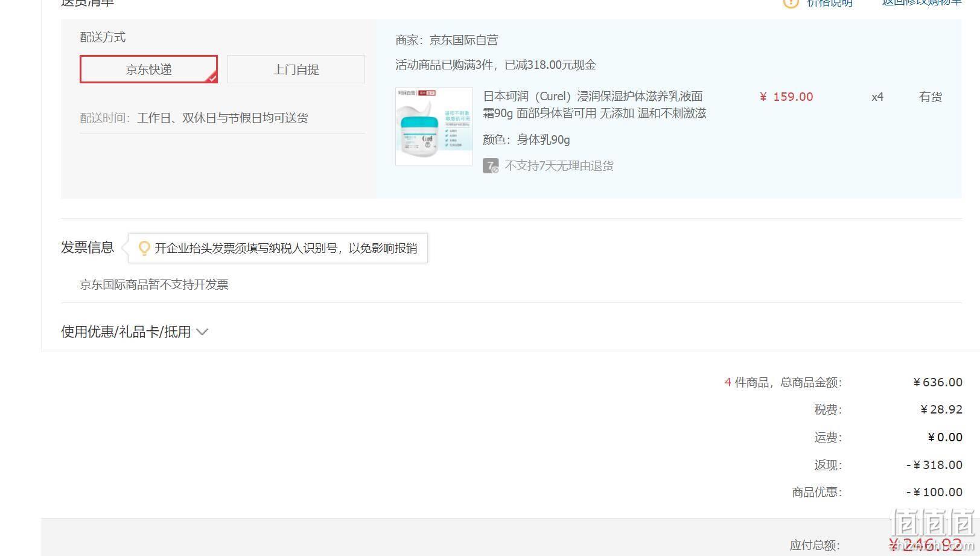Select 京东快递 delivery method

[x=148, y=69]
